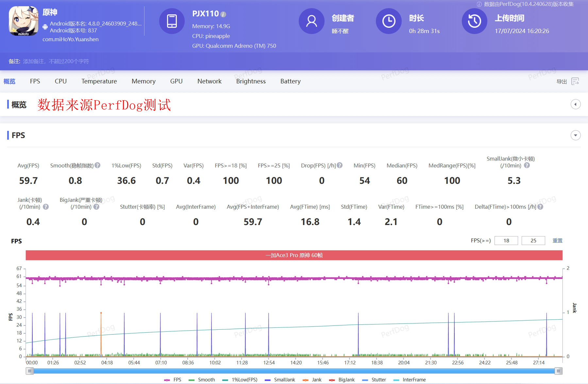Image resolution: width=588 pixels, height=384 pixels.
Task: Click the info icon next to PJX110
Action: coord(223,14)
